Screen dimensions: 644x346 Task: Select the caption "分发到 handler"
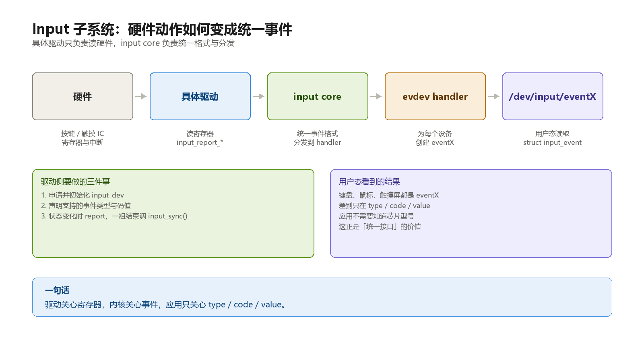pos(318,142)
